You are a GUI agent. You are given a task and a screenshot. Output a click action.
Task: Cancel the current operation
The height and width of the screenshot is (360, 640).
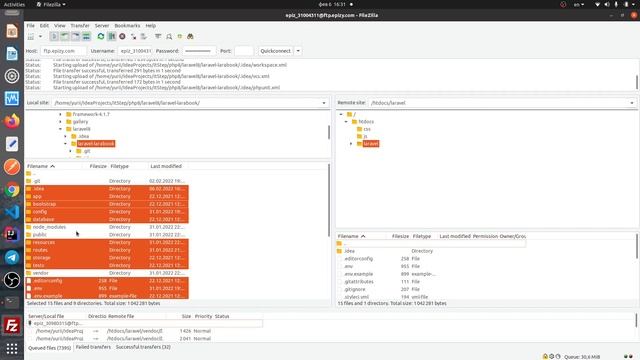point(122,37)
